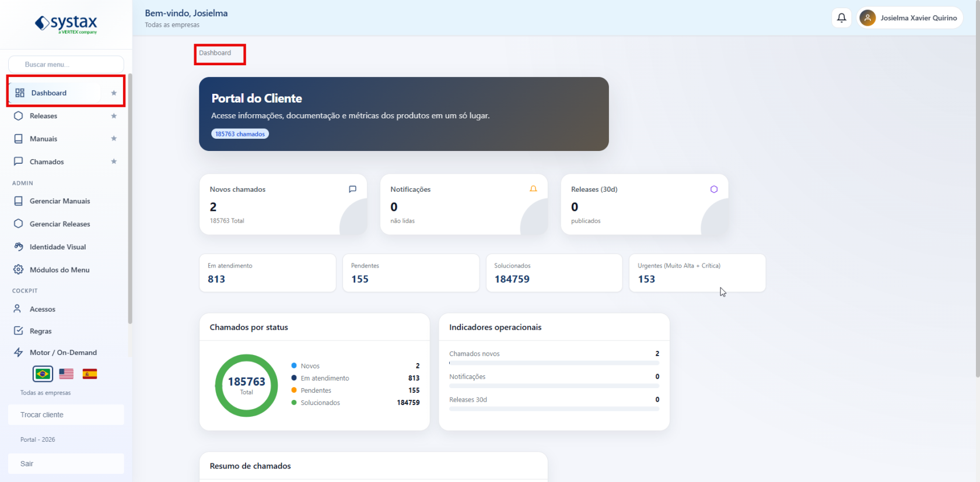Click the Chamados chat icon in sidebar
Viewport: 980px width, 482px height.
(19, 161)
